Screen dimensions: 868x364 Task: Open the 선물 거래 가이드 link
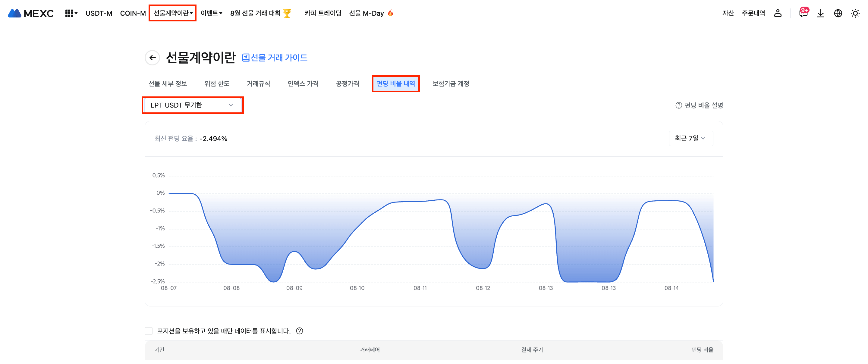click(275, 58)
